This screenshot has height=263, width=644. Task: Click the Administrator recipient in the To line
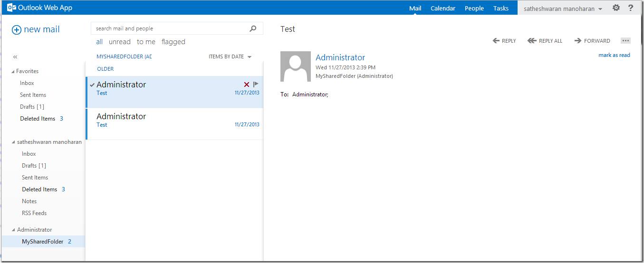310,94
